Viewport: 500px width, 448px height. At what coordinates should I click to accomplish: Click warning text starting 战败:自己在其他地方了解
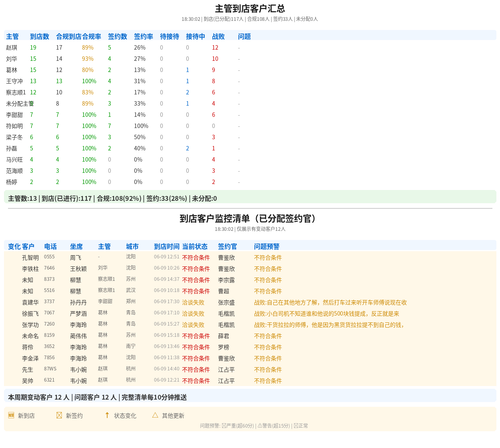[330, 302]
